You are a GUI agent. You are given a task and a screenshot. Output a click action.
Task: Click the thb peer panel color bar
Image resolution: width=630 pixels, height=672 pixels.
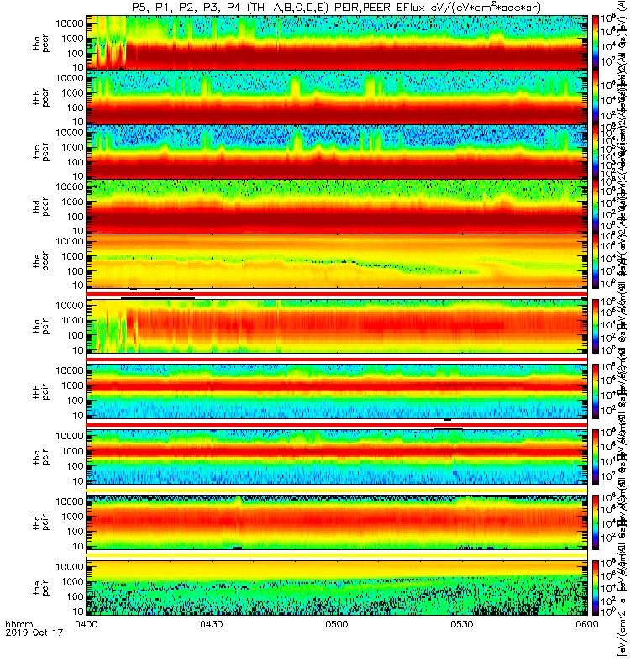click(x=596, y=97)
